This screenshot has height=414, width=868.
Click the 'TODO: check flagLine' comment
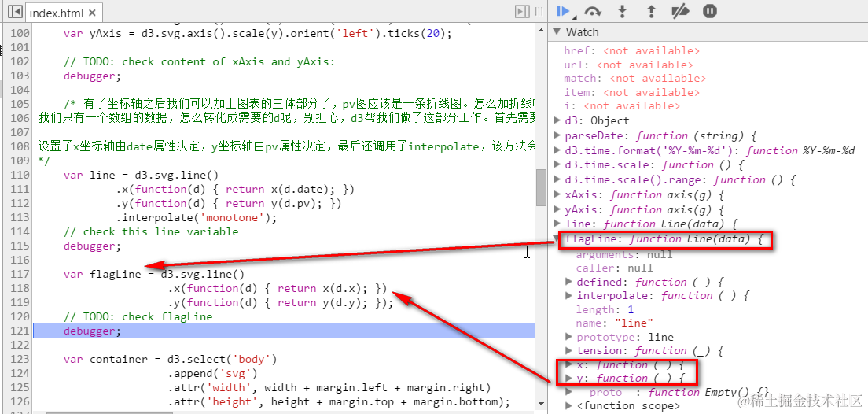[138, 316]
